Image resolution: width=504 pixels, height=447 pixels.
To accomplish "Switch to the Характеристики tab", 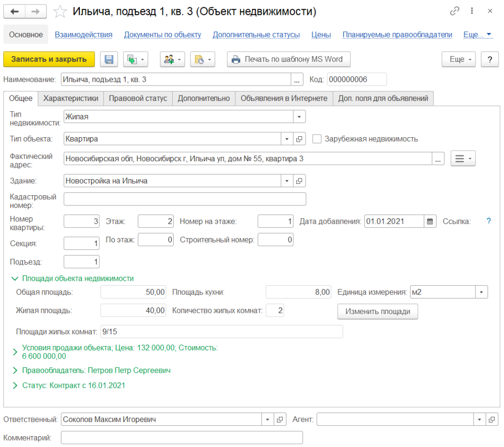I will click(x=71, y=98).
